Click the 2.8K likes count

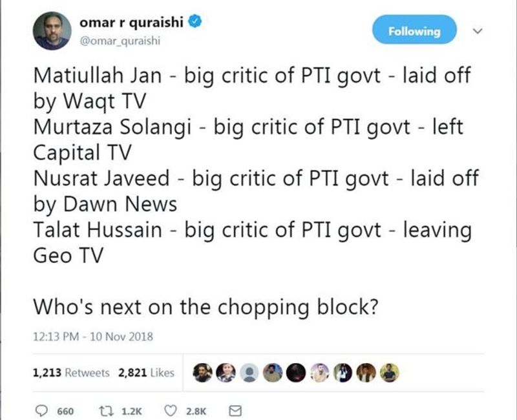[194, 411]
